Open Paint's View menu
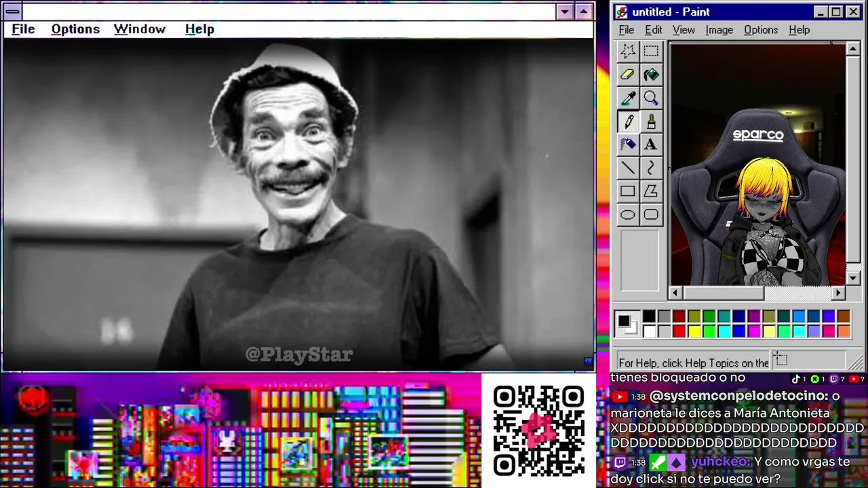 [x=684, y=30]
